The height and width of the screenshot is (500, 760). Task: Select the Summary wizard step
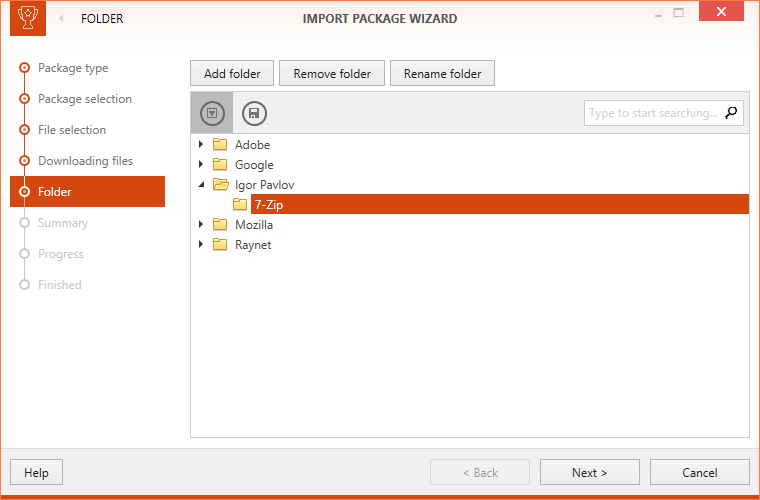click(x=63, y=223)
